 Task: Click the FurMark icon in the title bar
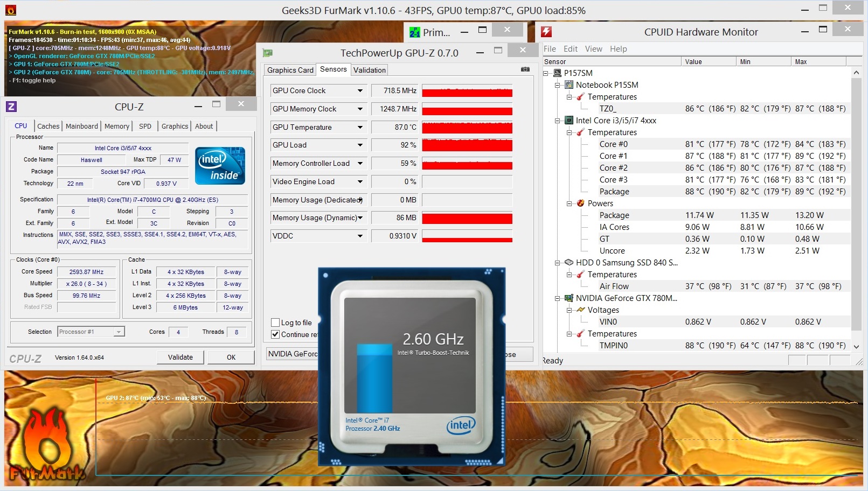10,10
